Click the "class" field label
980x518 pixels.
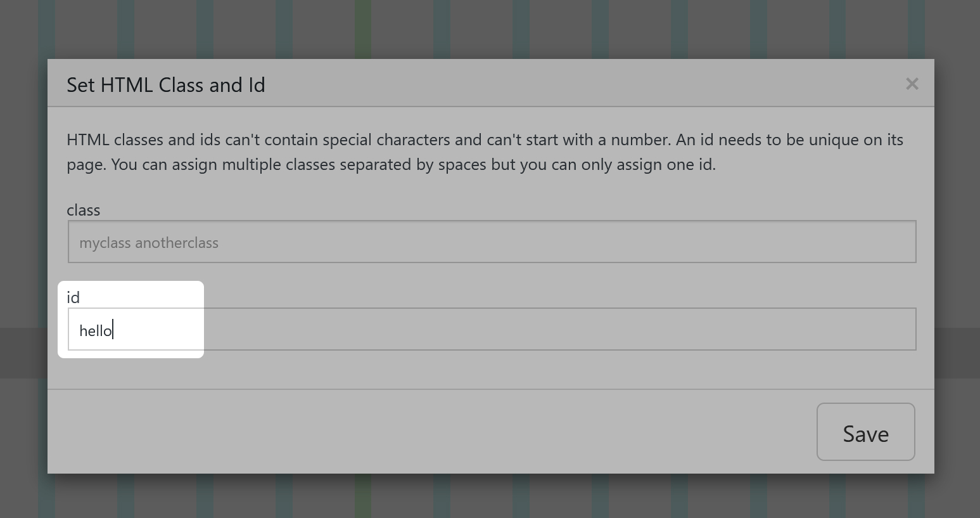[84, 210]
